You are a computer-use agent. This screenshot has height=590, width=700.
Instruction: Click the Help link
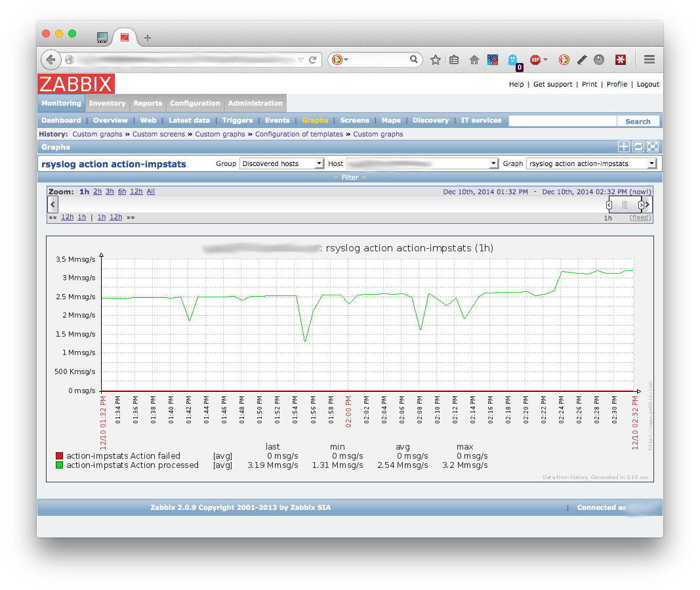tap(516, 84)
